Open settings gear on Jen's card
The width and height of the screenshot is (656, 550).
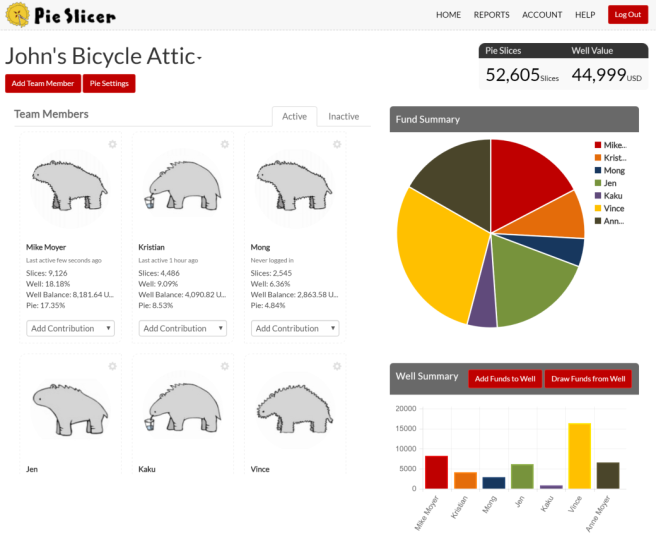tap(112, 366)
